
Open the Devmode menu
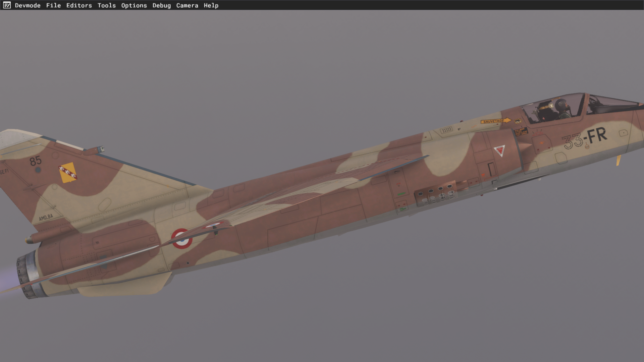[28, 5]
